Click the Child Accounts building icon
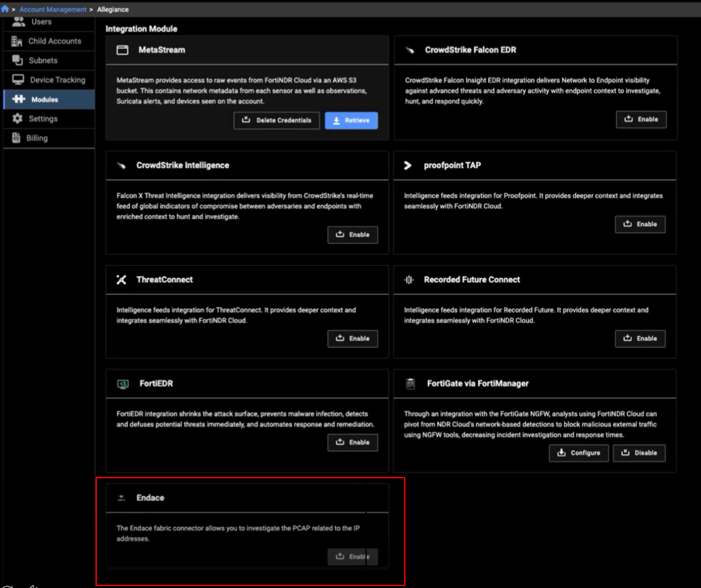 (x=17, y=41)
